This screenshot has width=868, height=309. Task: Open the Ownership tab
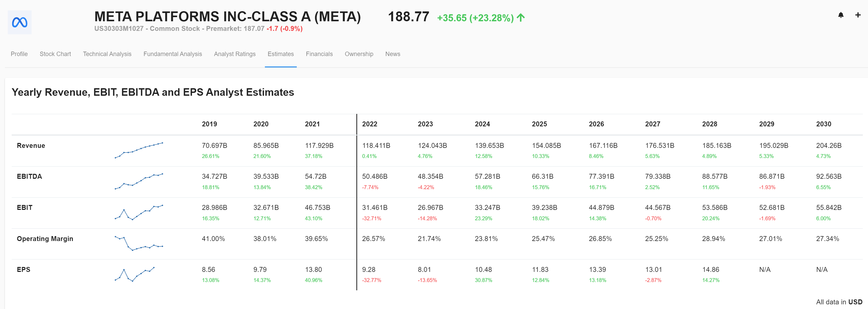(x=359, y=54)
